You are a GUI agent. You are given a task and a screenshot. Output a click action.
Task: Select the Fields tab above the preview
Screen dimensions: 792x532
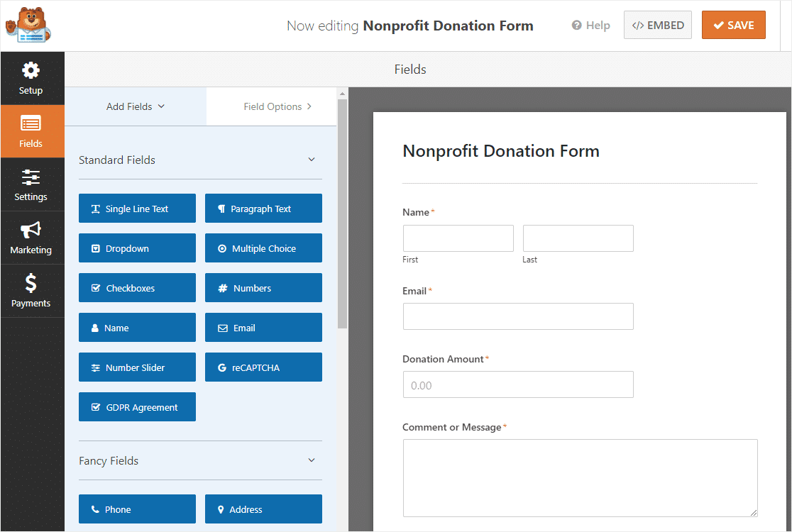409,69
